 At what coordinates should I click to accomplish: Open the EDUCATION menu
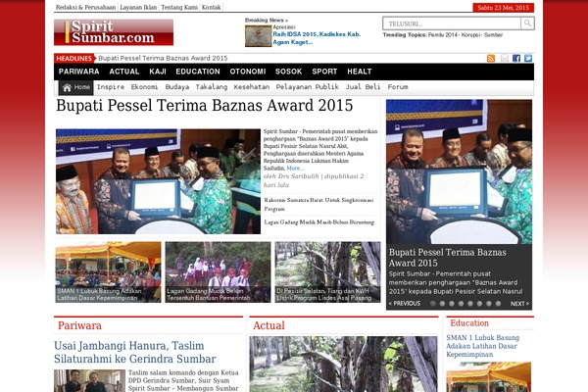(198, 72)
